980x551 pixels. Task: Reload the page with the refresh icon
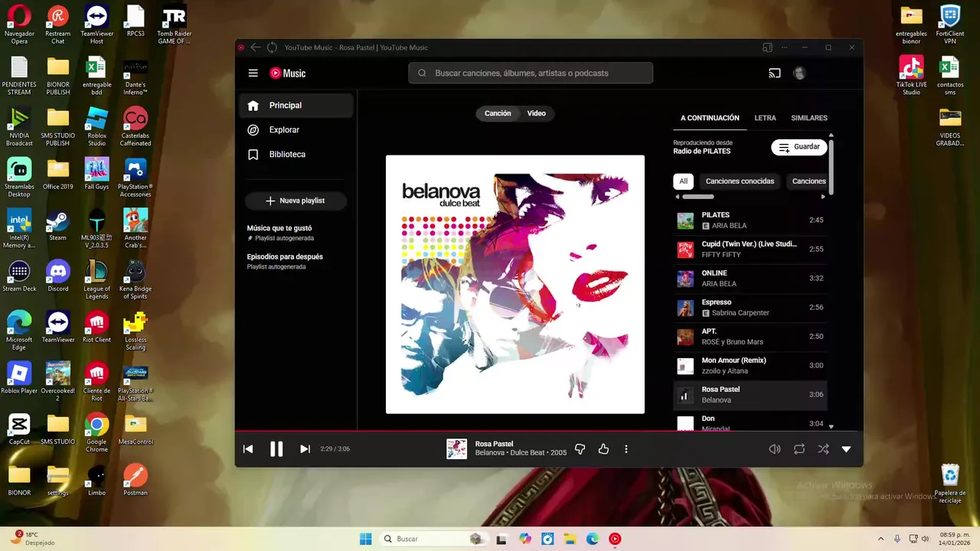[272, 47]
